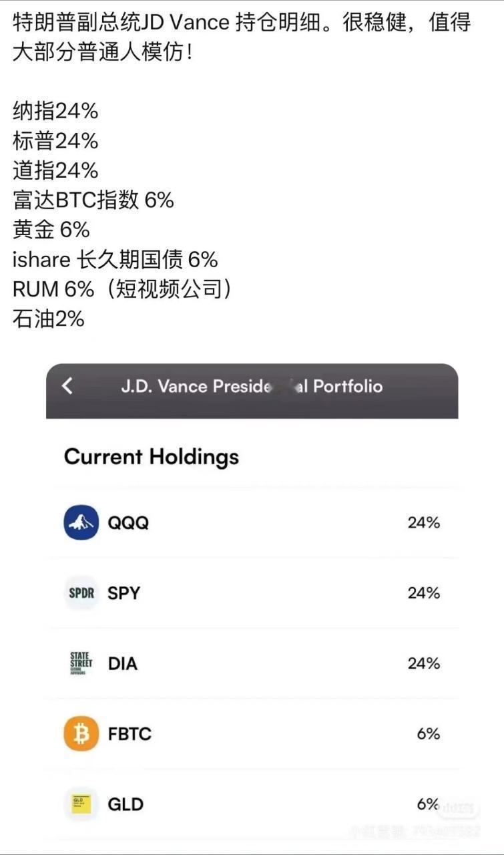Select the FBTC holding row
The height and width of the screenshot is (855, 504).
tap(252, 733)
